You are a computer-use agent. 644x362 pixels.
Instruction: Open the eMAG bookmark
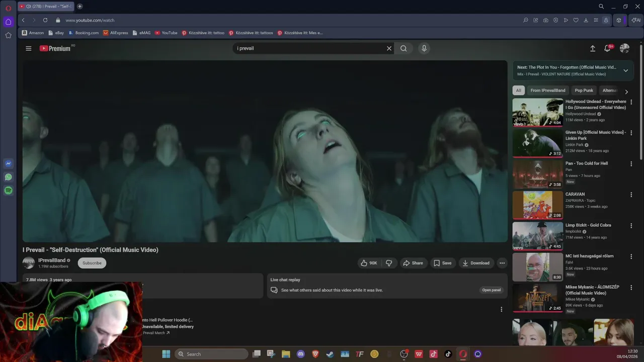tap(141, 33)
